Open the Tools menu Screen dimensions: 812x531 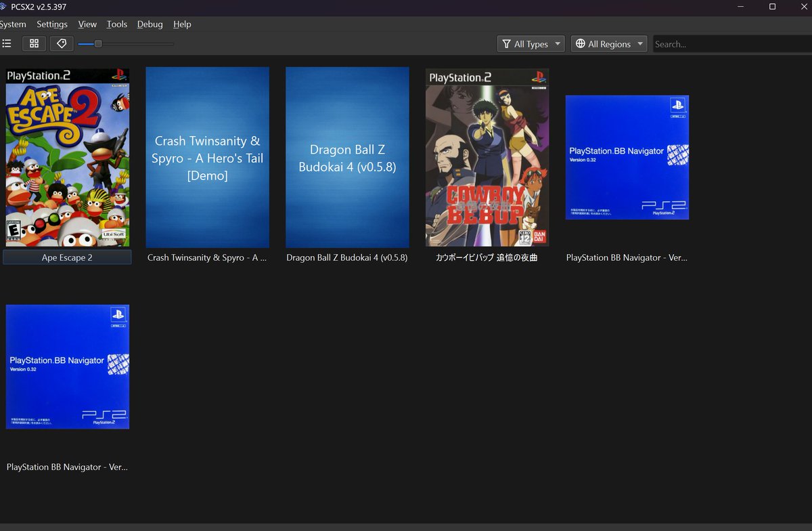117,24
